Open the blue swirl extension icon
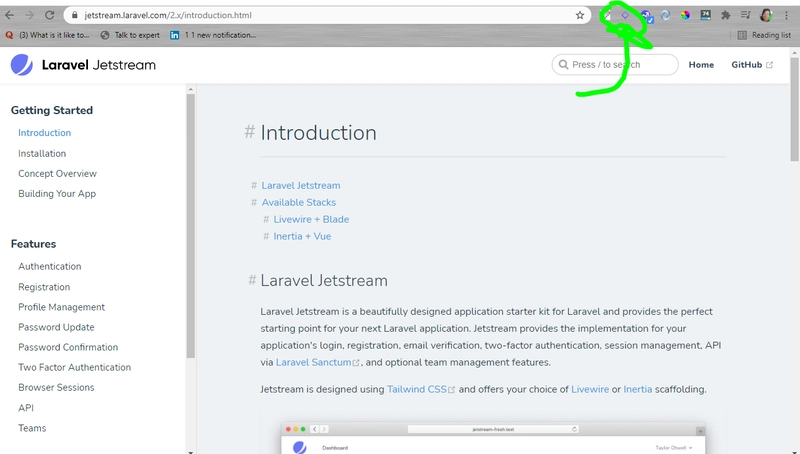 (x=666, y=15)
